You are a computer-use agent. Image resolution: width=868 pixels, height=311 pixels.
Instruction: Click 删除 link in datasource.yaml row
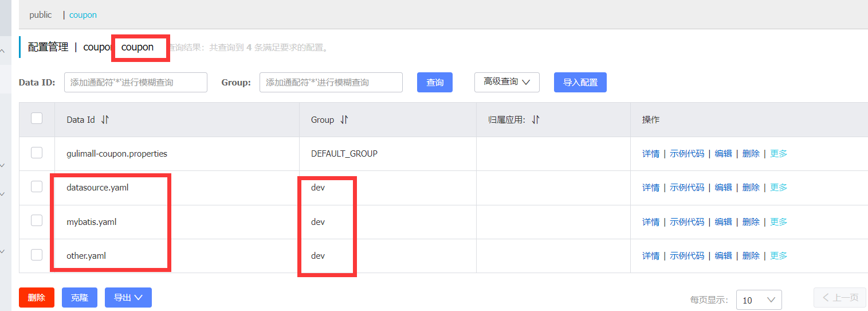coord(751,188)
